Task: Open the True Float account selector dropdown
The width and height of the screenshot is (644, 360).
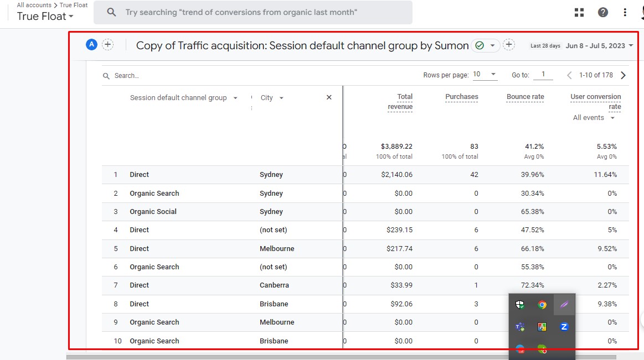Action: [45, 17]
